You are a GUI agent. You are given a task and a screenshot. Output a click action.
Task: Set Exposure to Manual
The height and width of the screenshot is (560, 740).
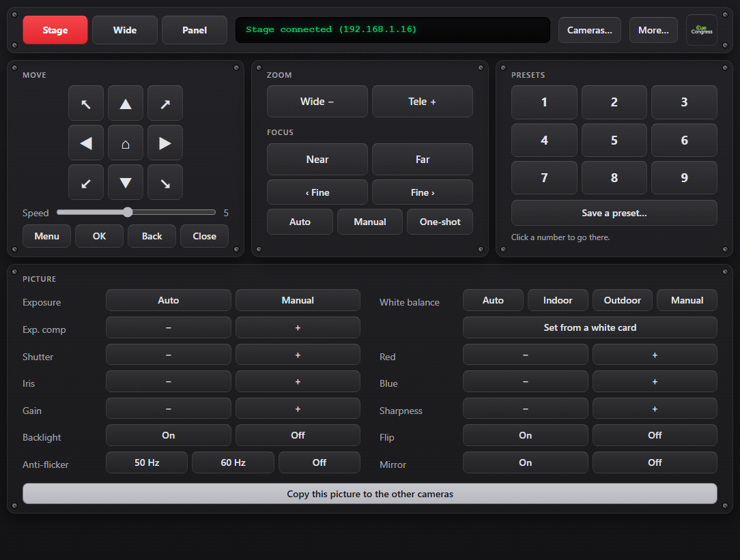(298, 300)
